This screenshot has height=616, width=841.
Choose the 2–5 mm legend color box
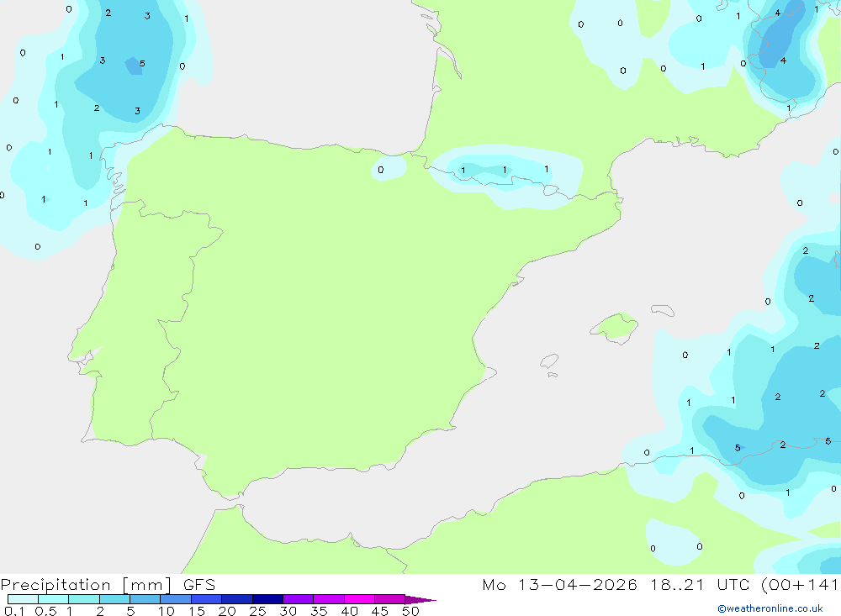point(114,599)
